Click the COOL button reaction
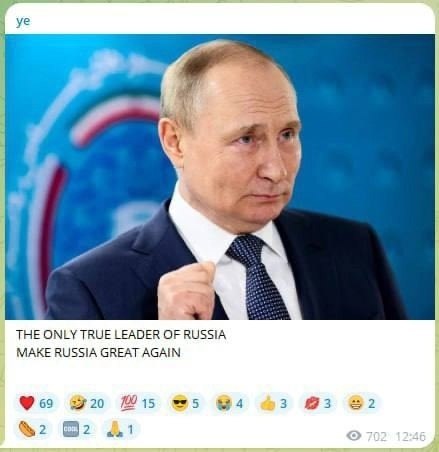The image size is (439, 452). pos(77,429)
